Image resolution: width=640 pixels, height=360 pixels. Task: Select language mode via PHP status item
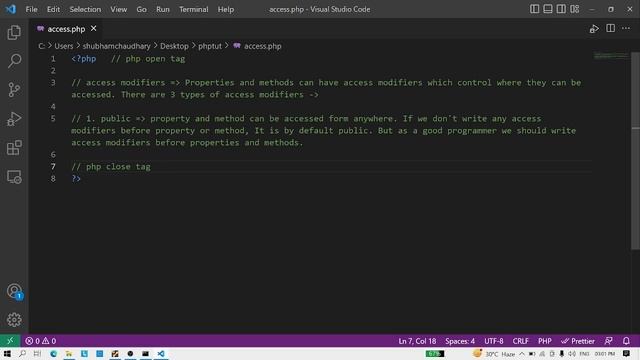pyautogui.click(x=544, y=341)
